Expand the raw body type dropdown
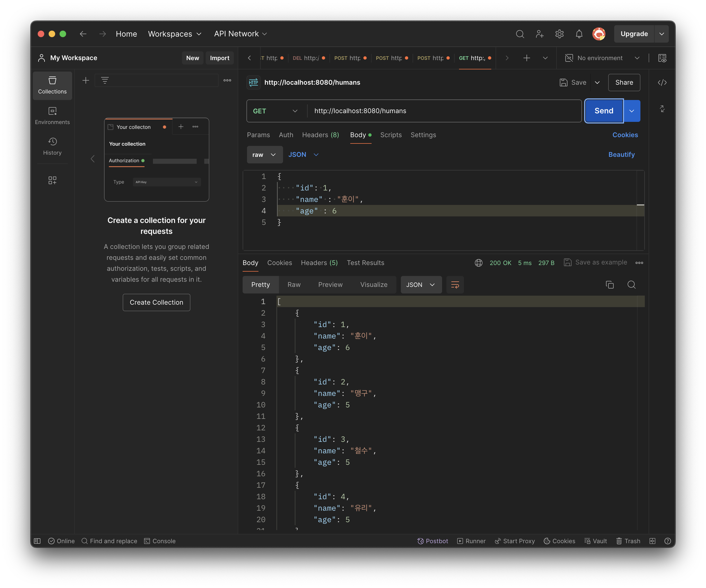This screenshot has width=706, height=588. click(x=264, y=155)
